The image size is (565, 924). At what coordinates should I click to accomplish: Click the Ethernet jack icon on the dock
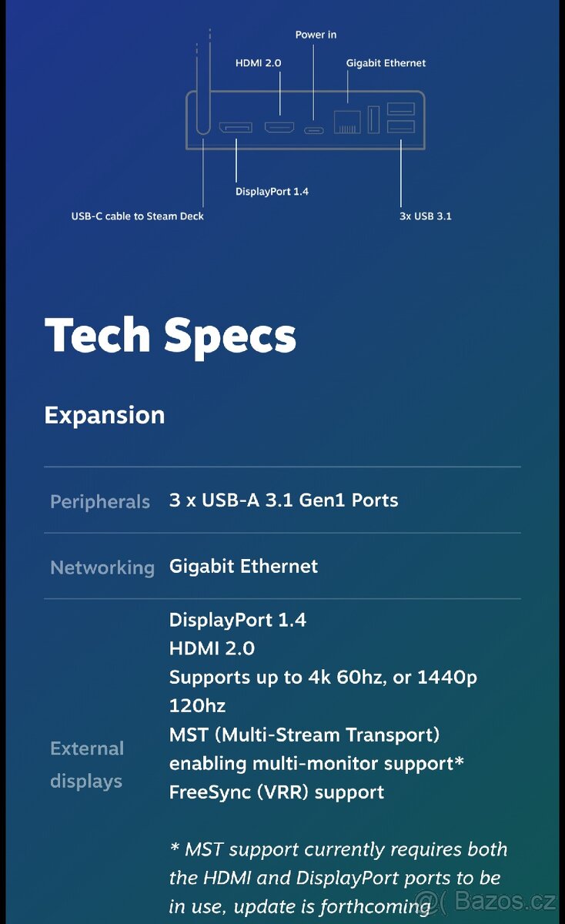[347, 122]
